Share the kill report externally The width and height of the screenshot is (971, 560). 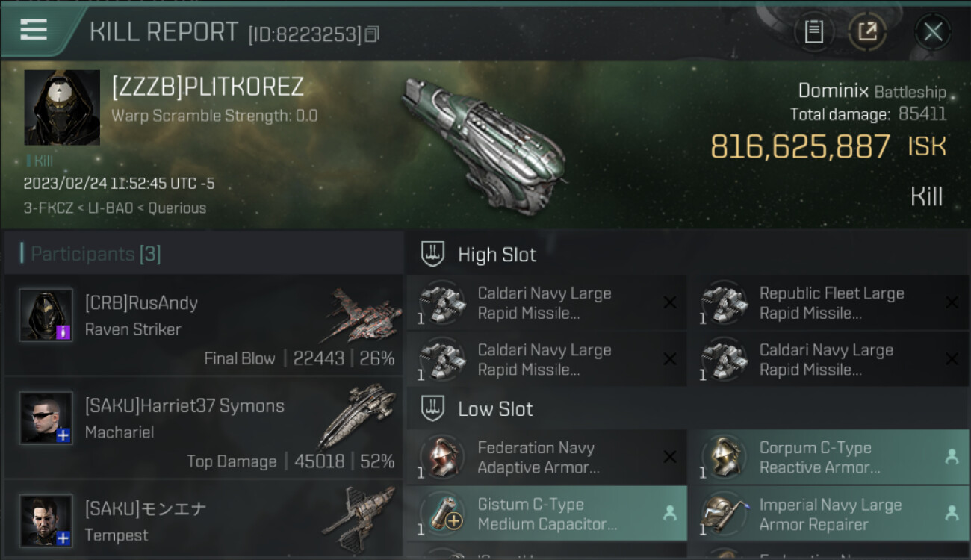click(867, 31)
